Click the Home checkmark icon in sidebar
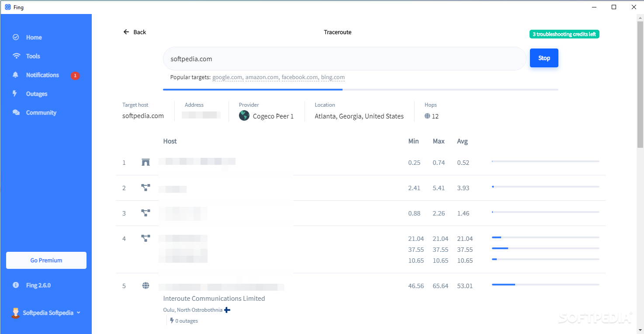Viewport: 644px width, 334px height. 16,38
